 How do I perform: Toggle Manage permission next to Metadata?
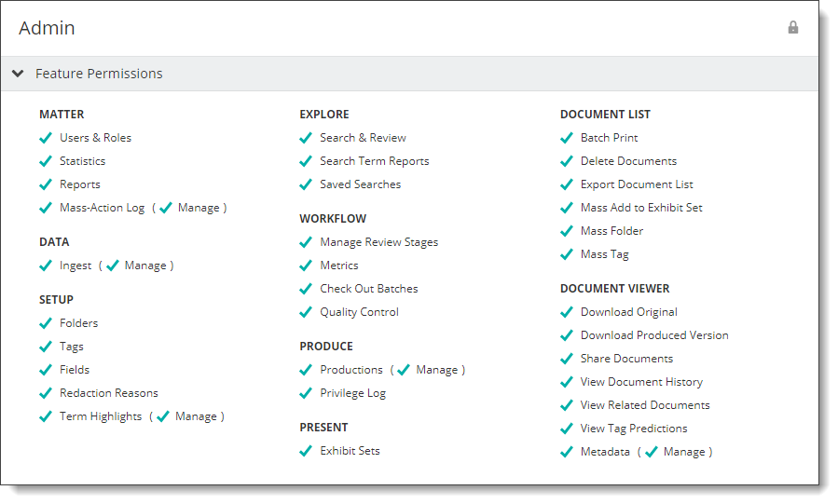tap(651, 452)
